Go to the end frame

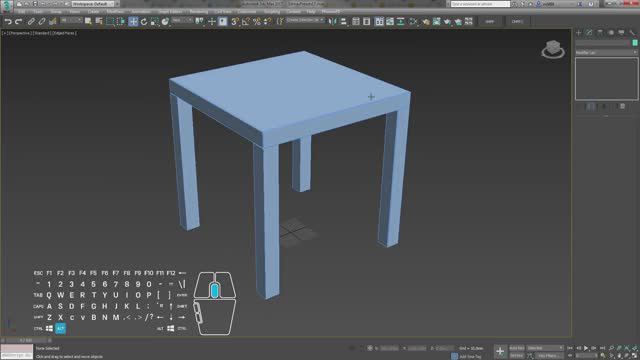(602, 348)
